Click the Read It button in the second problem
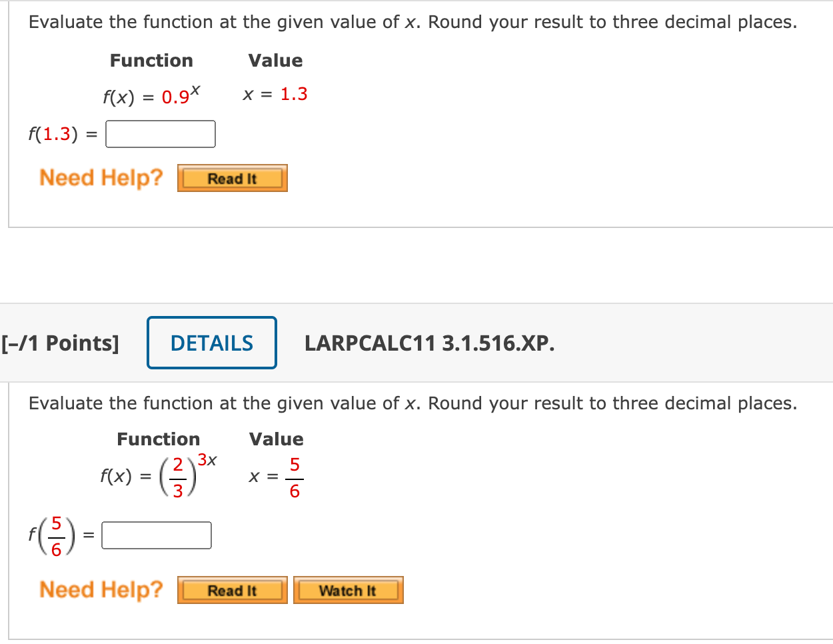 [232, 589]
